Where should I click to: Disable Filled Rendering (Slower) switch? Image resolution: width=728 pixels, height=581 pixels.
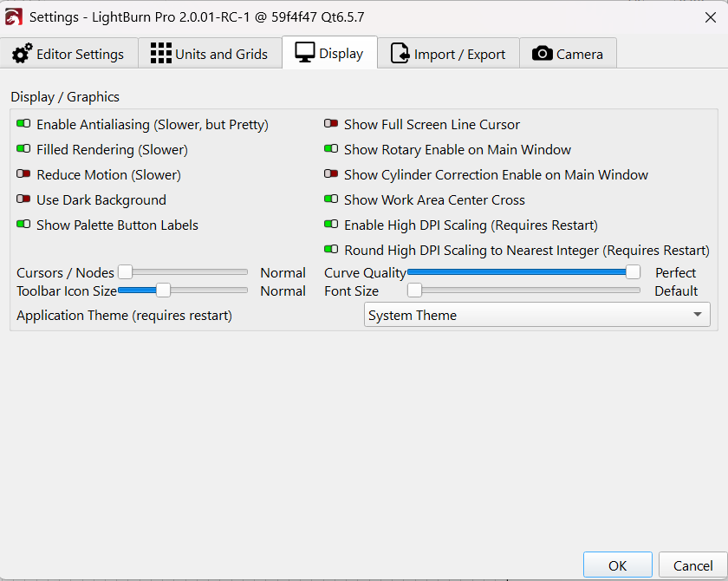tap(23, 148)
